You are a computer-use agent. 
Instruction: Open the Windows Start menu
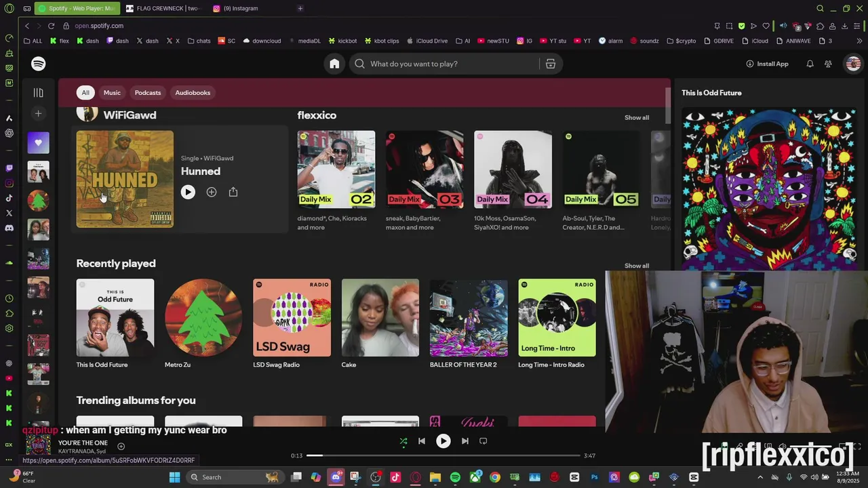(174, 477)
